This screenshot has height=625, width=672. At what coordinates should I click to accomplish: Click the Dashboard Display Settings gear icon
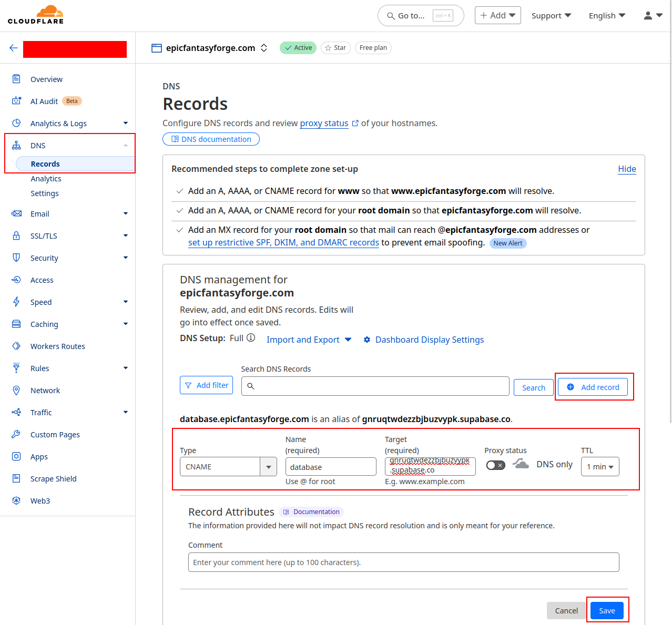(367, 340)
